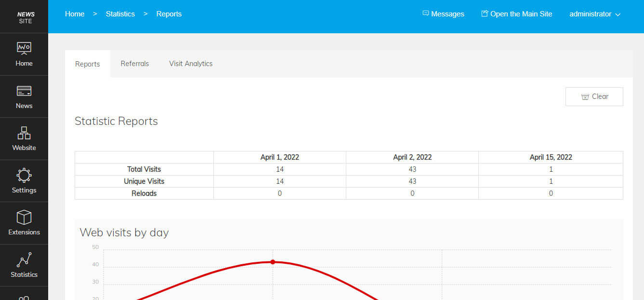This screenshot has height=300, width=644.
Task: Click the April 2, 2022 column header
Action: [412, 157]
